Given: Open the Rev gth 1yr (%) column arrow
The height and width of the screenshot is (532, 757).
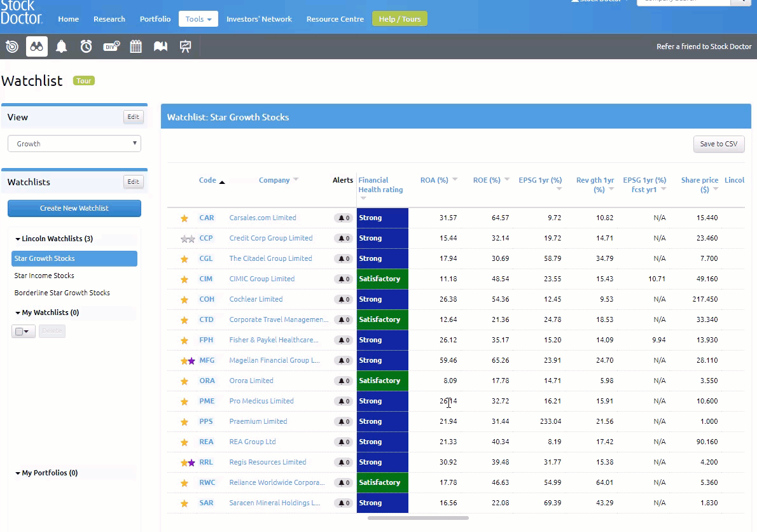Looking at the screenshot, I should tap(611, 189).
